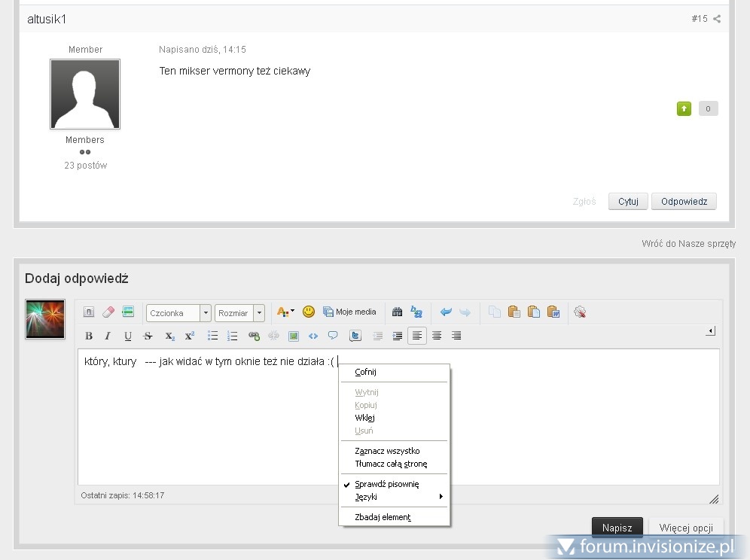Insert a link with the link icon
Screen dimensions: 750x560
(x=254, y=336)
